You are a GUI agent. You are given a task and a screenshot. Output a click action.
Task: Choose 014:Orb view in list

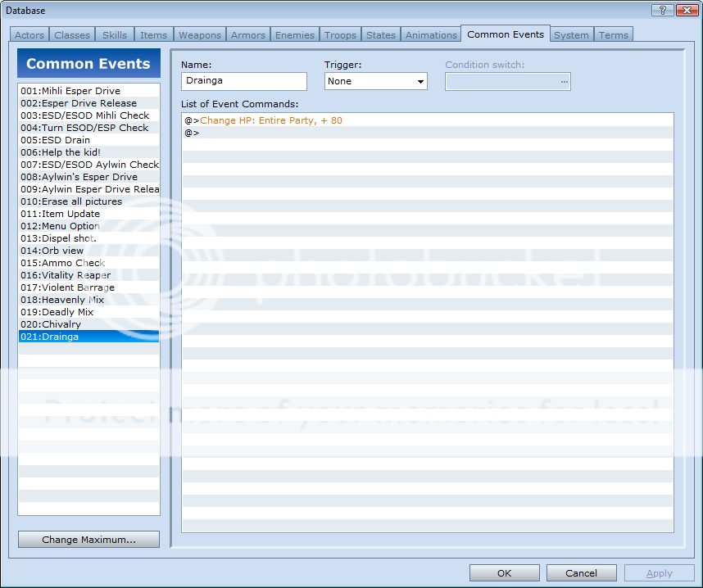(52, 251)
